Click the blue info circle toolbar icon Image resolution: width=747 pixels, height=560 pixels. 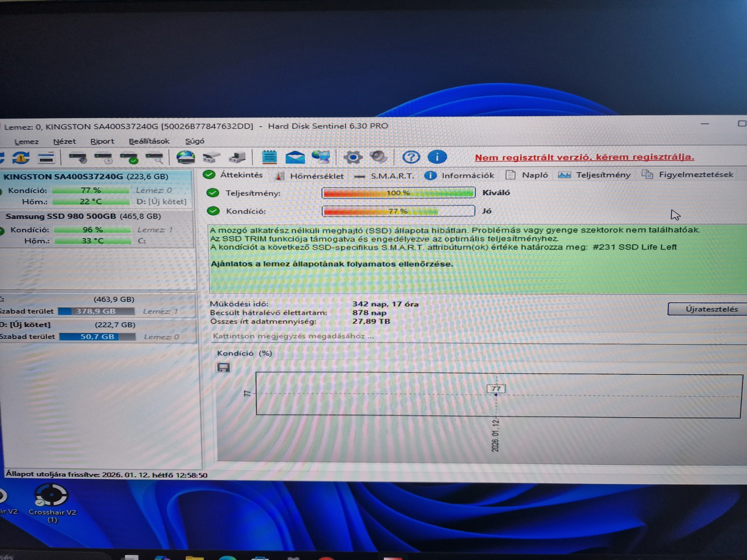[437, 157]
